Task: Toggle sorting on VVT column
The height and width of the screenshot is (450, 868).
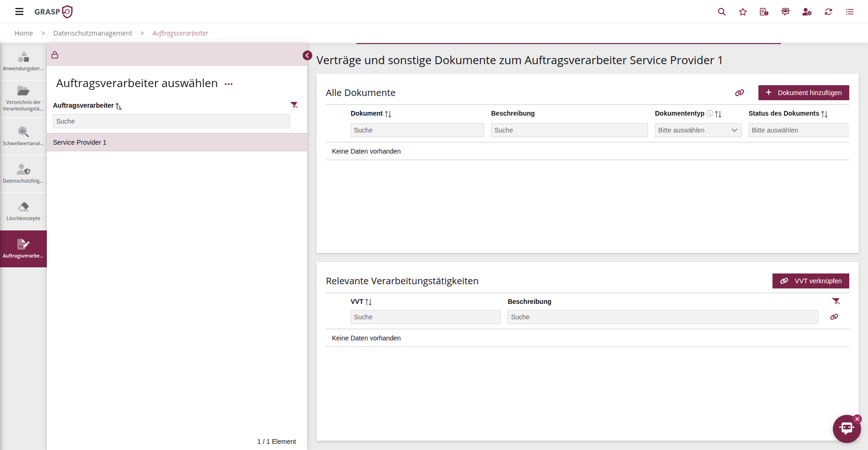Action: point(368,302)
